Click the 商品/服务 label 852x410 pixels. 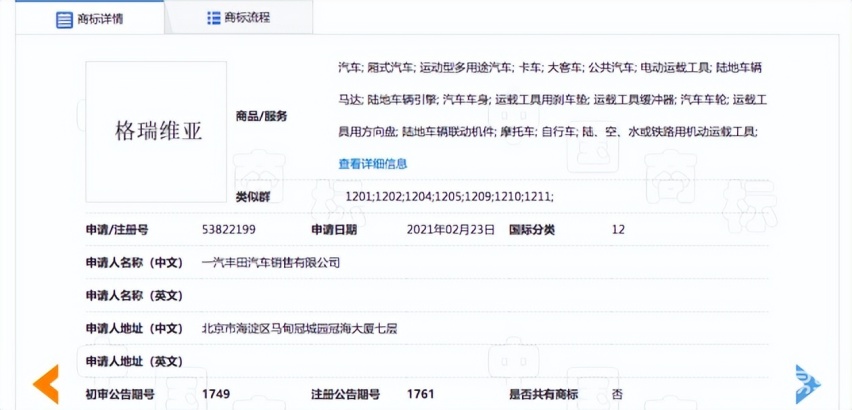pyautogui.click(x=261, y=116)
